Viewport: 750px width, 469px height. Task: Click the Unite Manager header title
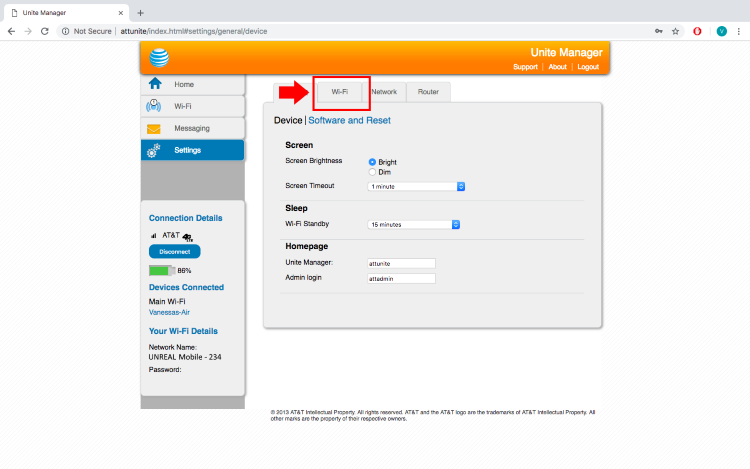point(566,53)
